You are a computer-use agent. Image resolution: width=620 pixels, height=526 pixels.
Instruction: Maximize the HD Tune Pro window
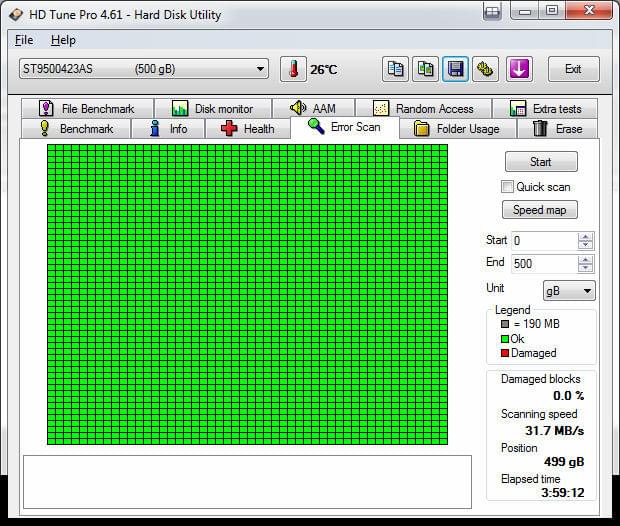[552, 11]
